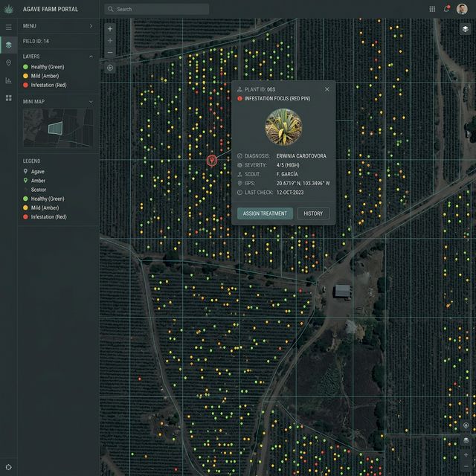Open the hamburger menu icon

coord(8,27)
